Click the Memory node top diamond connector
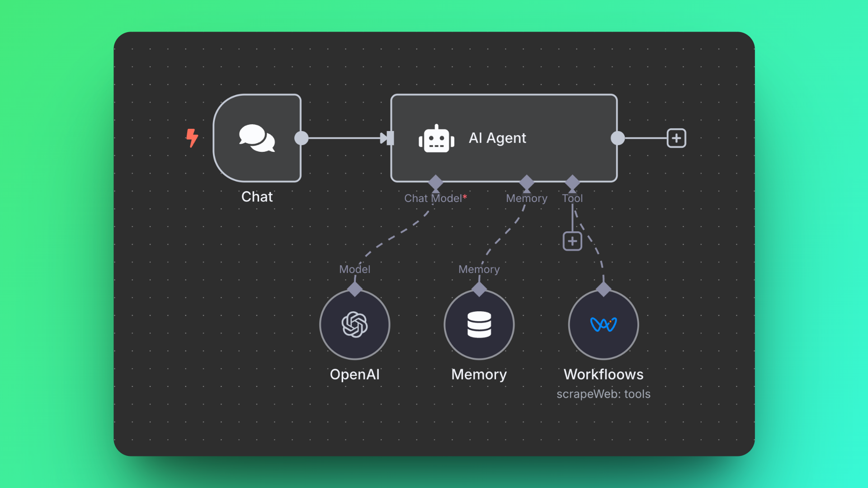868x488 pixels. 479,289
